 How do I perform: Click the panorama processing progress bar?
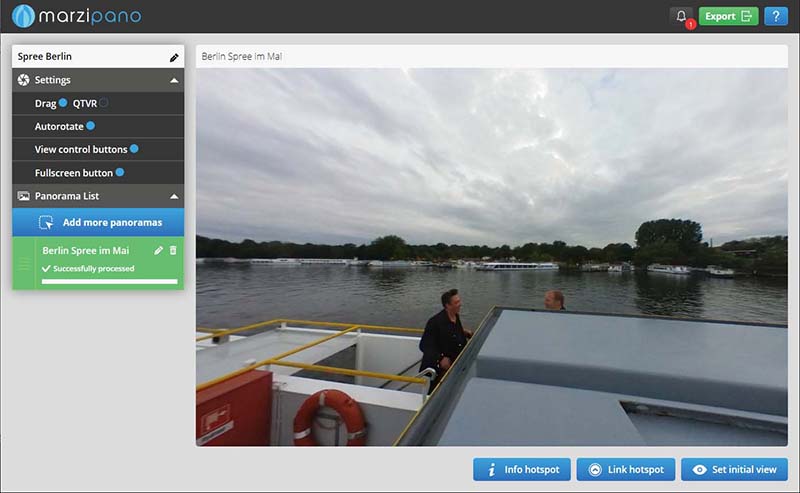pos(110,281)
